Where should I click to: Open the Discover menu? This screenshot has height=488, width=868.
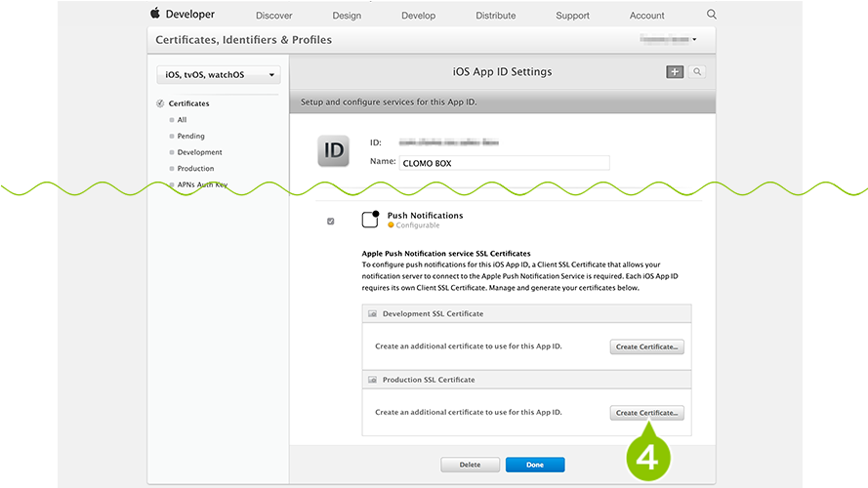pos(274,16)
